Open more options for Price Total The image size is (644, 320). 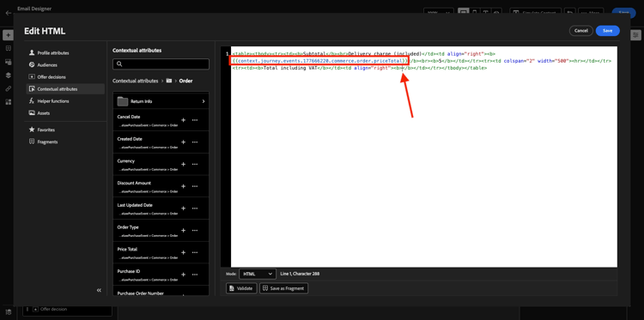(195, 253)
